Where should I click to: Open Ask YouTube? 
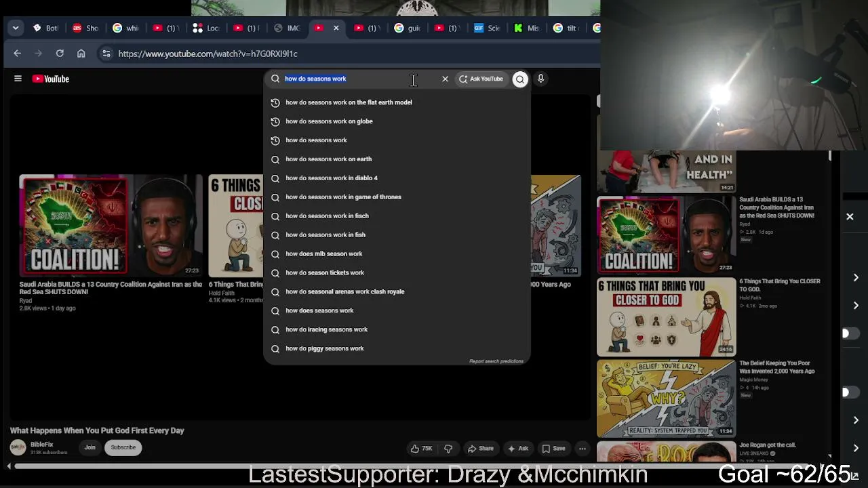coord(481,79)
